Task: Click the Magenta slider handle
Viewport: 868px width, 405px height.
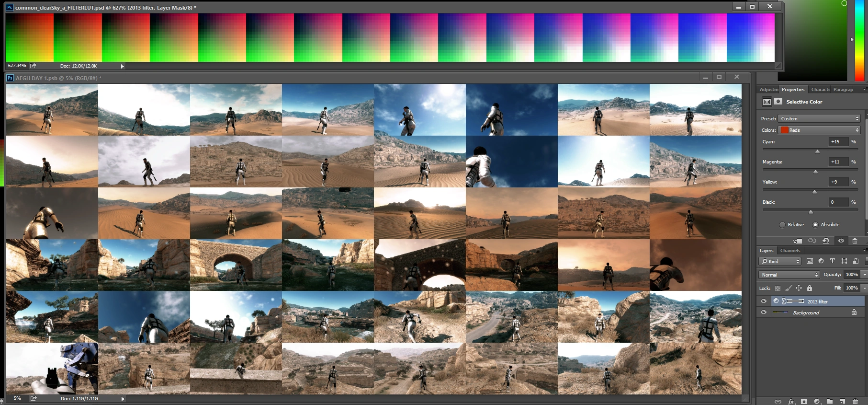Action: pos(815,172)
